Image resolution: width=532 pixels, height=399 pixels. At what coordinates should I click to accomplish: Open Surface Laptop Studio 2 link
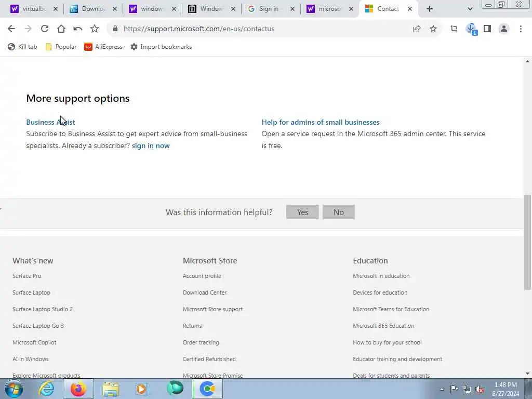pos(43,309)
